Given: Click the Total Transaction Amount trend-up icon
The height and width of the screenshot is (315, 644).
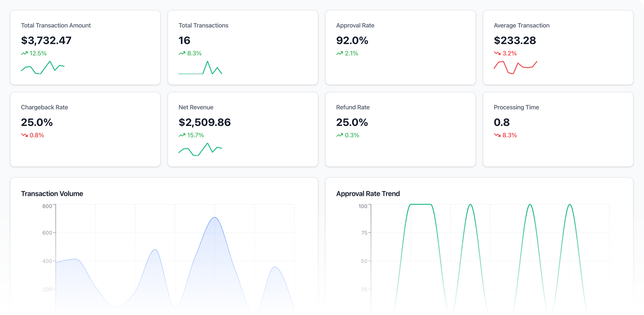Looking at the screenshot, I should (x=24, y=53).
